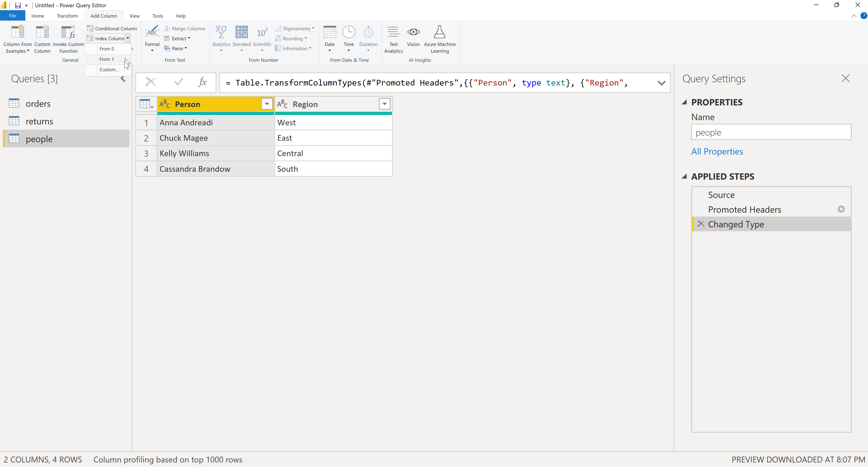Expand the formula bar

tap(661, 83)
